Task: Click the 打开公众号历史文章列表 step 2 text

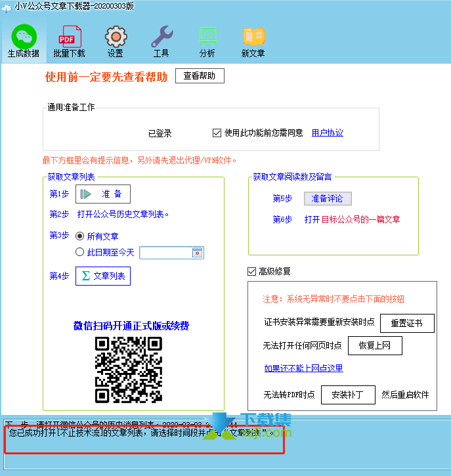Action: coord(123,214)
